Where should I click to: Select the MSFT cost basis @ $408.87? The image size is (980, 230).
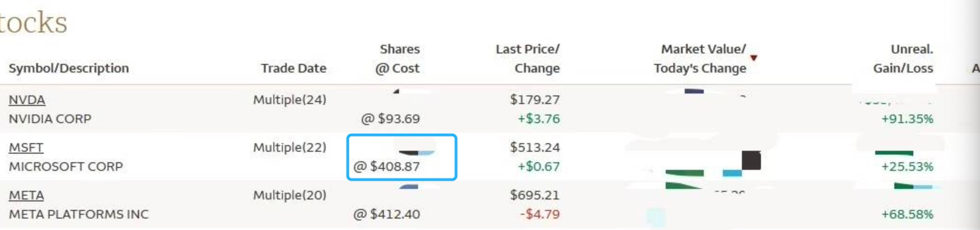[387, 167]
